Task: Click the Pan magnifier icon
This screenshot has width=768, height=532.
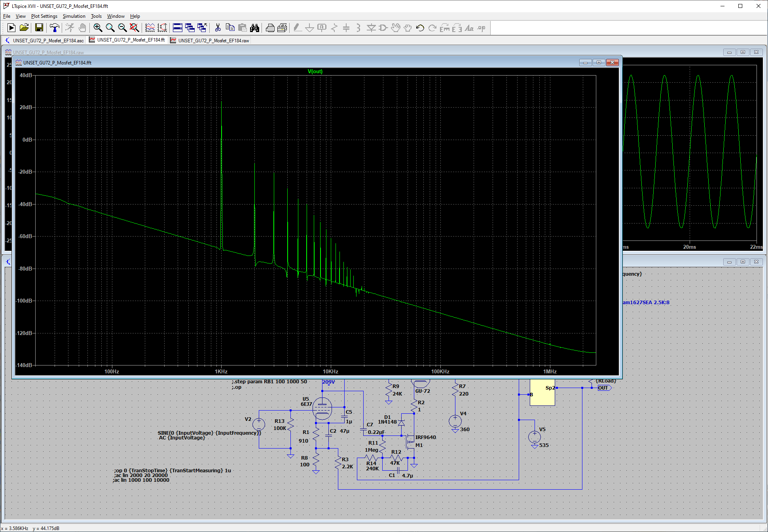Action: coord(110,28)
